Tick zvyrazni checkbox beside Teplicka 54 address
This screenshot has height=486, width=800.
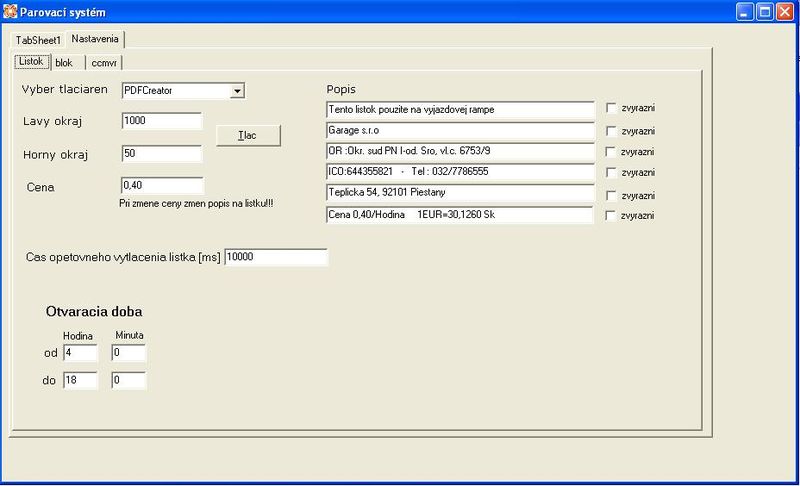611,195
